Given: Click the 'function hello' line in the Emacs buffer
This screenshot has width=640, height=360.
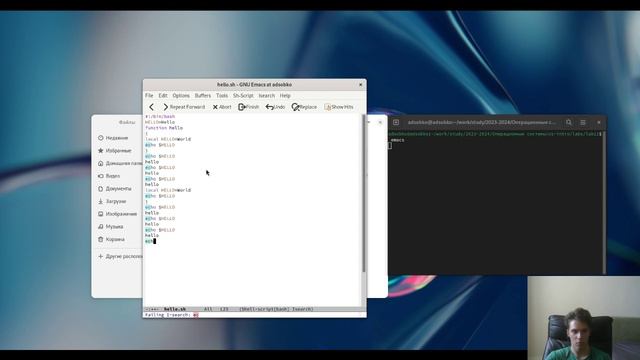Looking at the screenshot, I should click(x=164, y=128).
